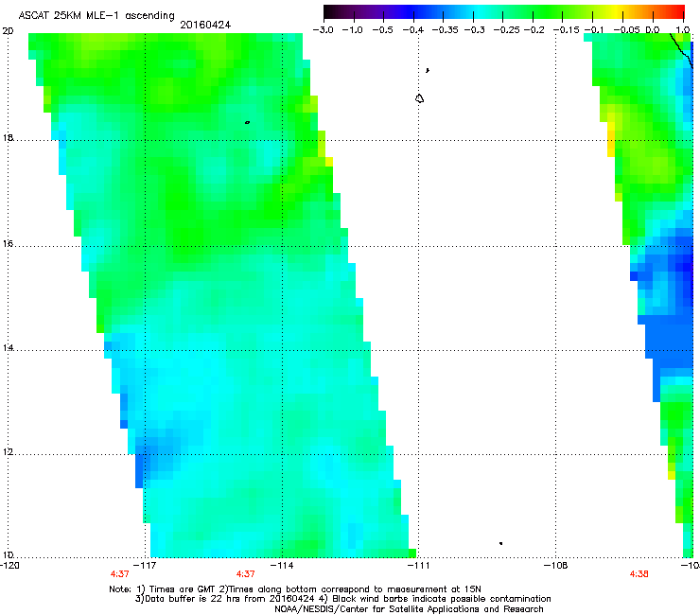This screenshot has height=615, width=700.
Task: Select the NOAA/NESDIS credit line
Action: click(409, 609)
